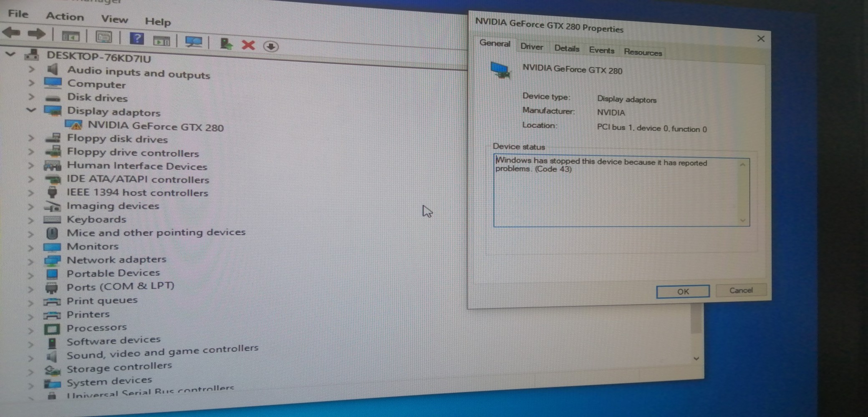Open the Properties toolbar icon
Image resolution: width=868 pixels, height=417 pixels.
click(103, 37)
